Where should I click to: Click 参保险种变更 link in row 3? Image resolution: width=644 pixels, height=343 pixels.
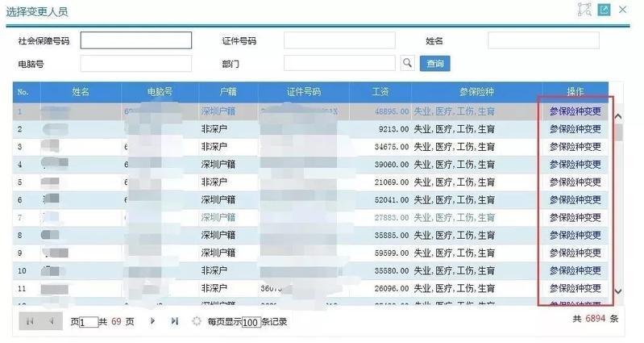click(x=575, y=146)
